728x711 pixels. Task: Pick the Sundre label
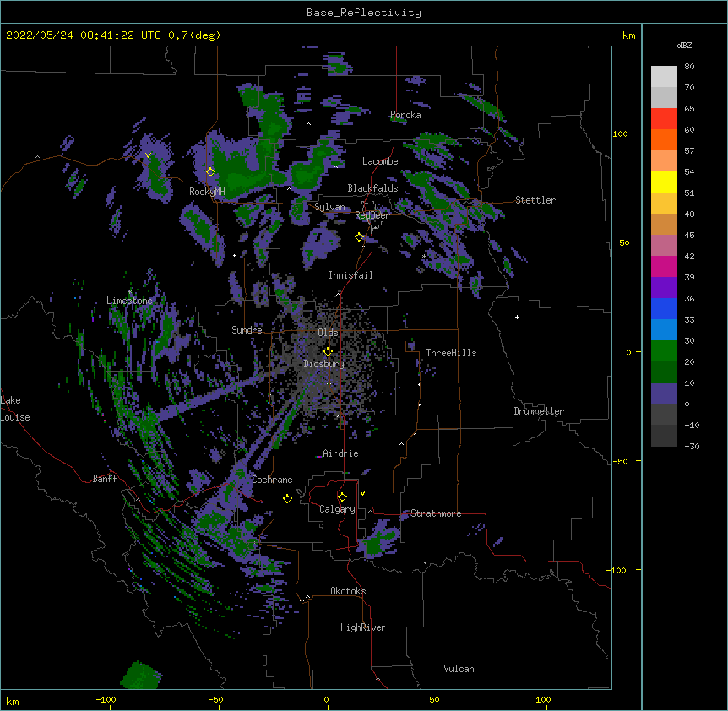pos(247,330)
